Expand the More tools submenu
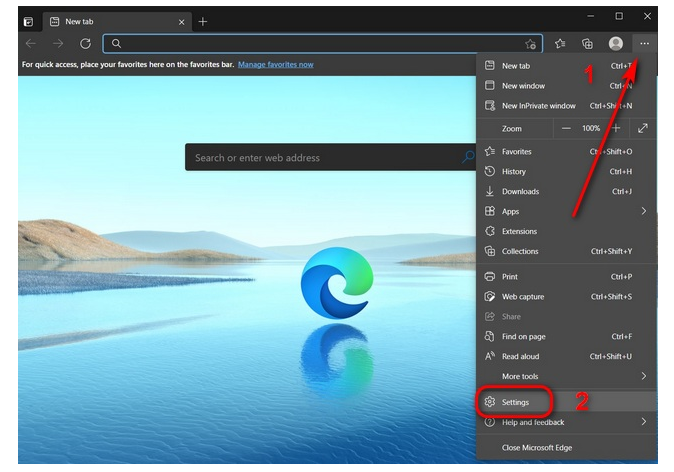 tap(644, 376)
